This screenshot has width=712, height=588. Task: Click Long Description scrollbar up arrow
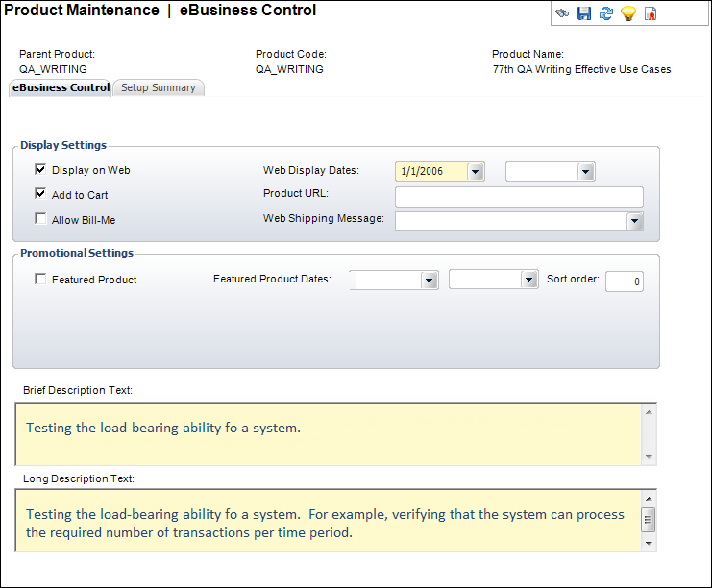coord(649,499)
